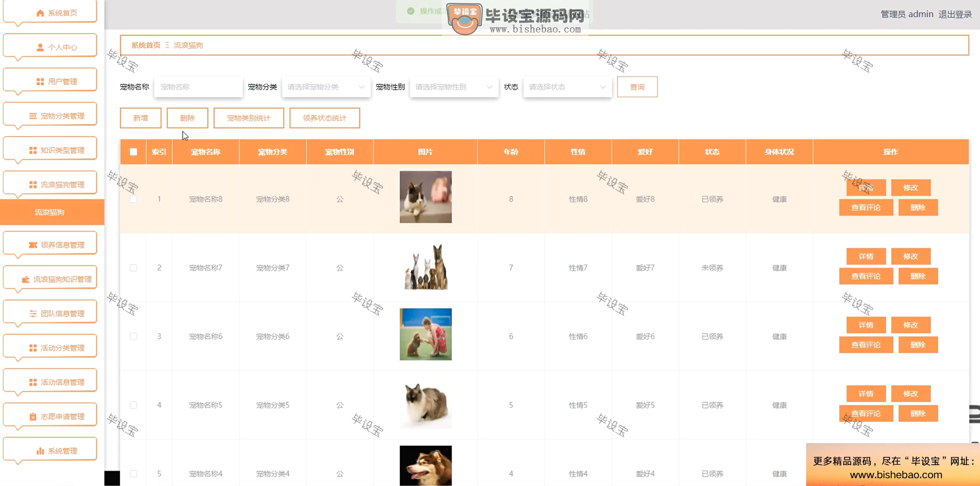Click 详情 for row 宠物名称7
The width and height of the screenshot is (980, 486).
866,256
